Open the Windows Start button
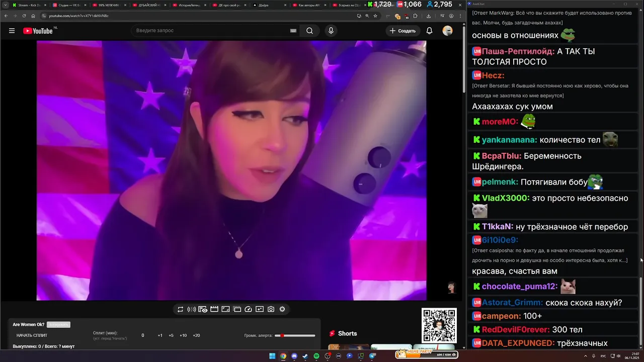This screenshot has width=644, height=362. click(x=272, y=356)
